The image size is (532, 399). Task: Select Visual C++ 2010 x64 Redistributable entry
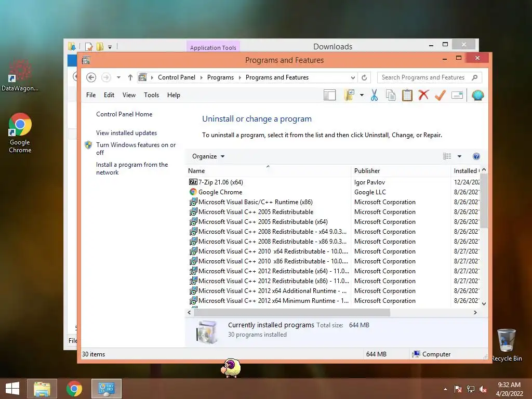(x=273, y=251)
